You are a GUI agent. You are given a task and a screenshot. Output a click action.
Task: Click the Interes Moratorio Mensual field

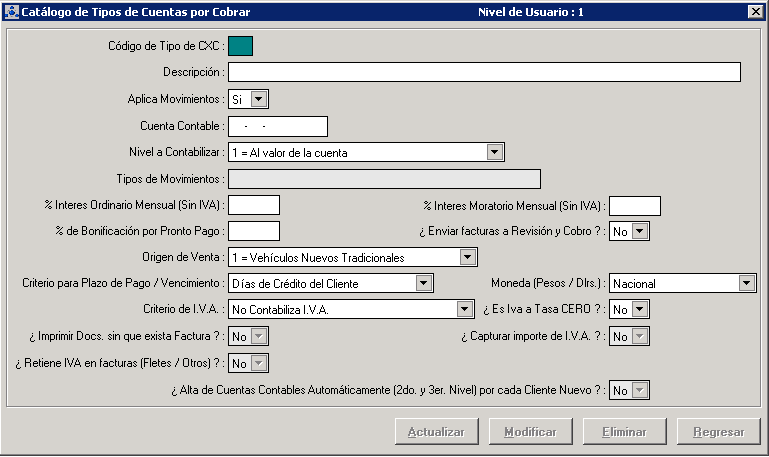[x=635, y=206]
